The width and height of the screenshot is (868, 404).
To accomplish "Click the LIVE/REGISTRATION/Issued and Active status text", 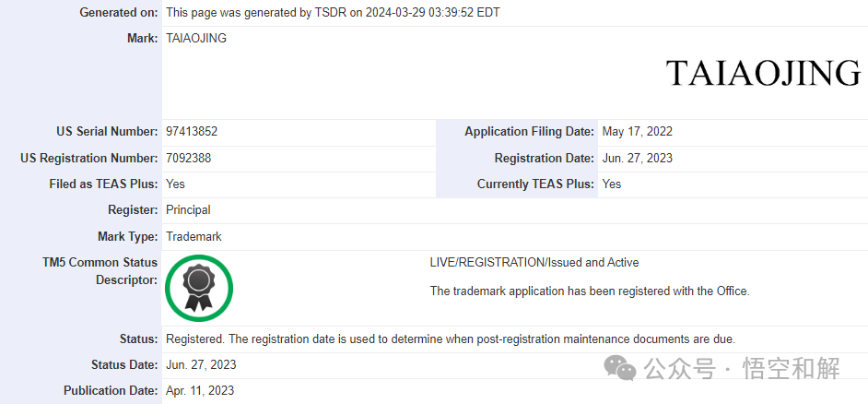I will (x=534, y=263).
